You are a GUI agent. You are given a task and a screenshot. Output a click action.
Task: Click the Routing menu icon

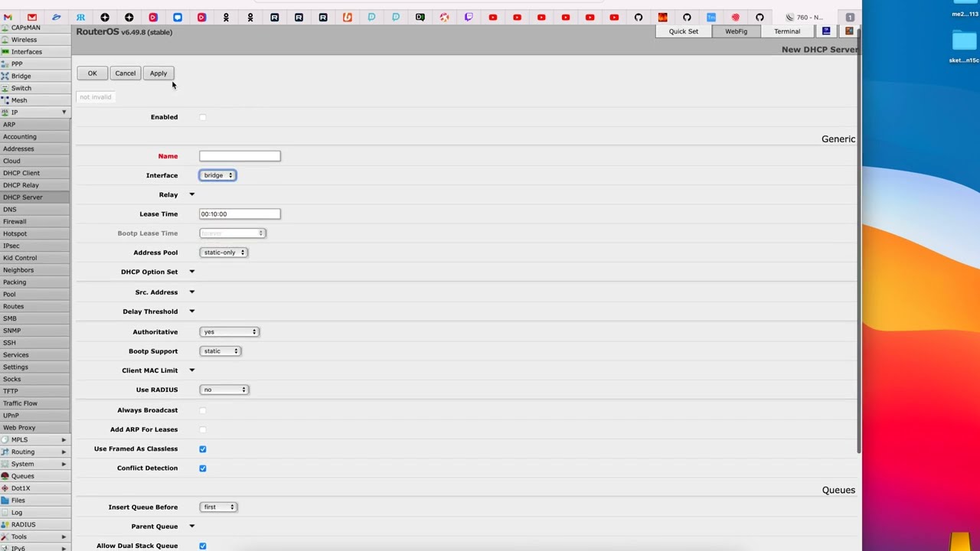point(5,452)
